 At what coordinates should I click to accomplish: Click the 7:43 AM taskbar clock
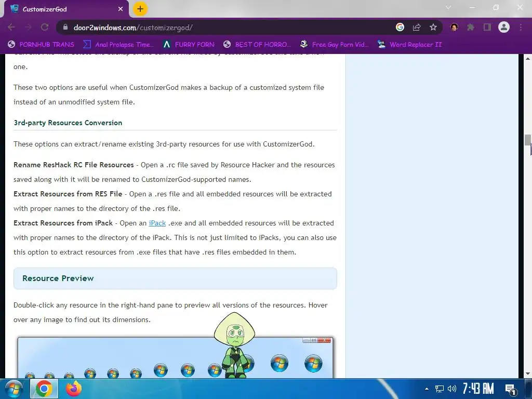pos(478,389)
